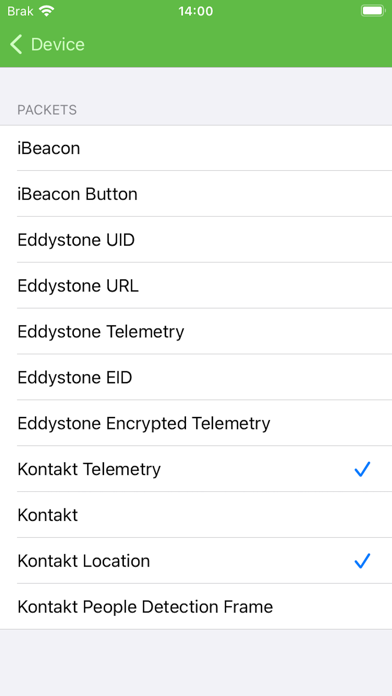Enable Eddystone Telemetry packet
The width and height of the screenshot is (392, 696).
(x=196, y=332)
